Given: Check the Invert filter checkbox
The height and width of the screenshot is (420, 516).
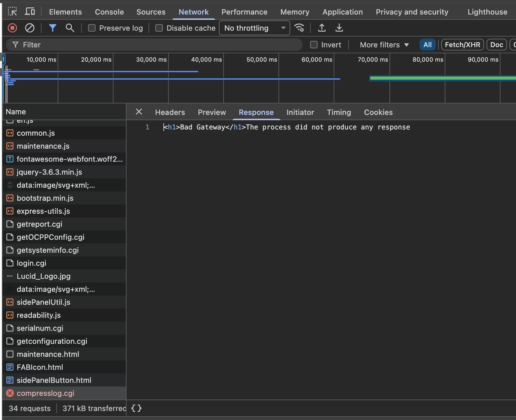Looking at the screenshot, I should (x=314, y=45).
